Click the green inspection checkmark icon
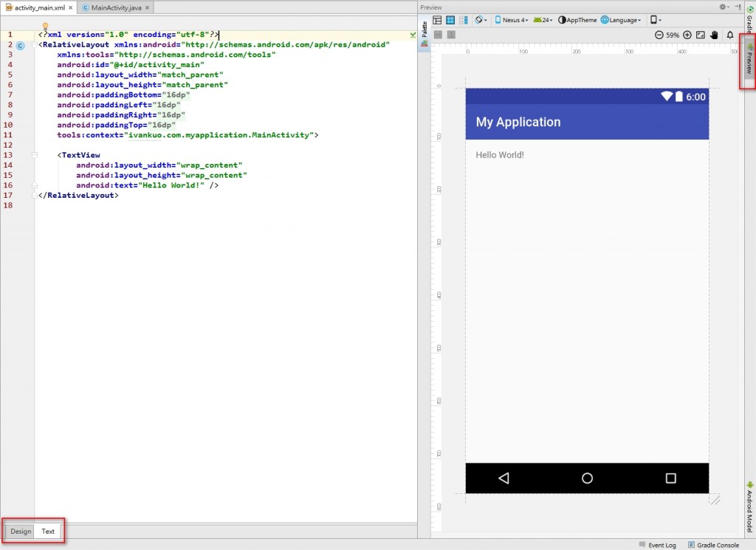756x550 pixels. point(413,35)
